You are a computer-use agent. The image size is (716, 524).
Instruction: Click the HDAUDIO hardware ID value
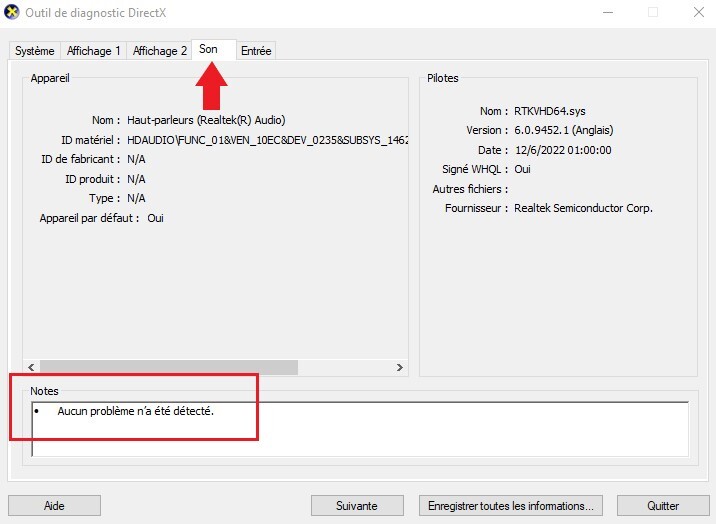click(268, 140)
